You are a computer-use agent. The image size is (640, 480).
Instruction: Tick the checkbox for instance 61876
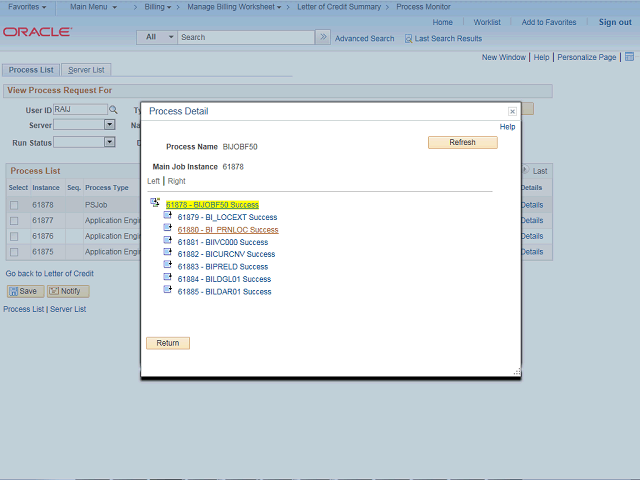(14, 236)
